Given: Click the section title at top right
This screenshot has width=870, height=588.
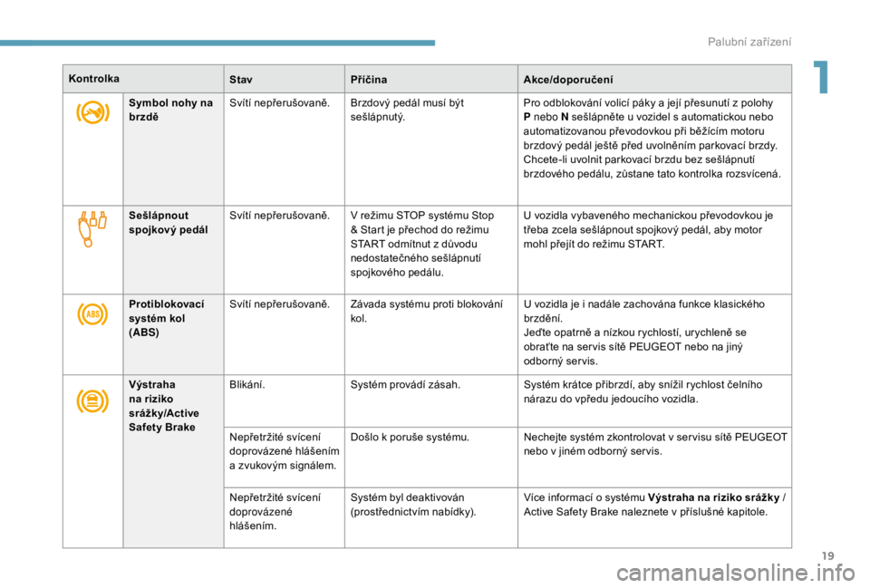Looking at the screenshot, I should 763,41.
